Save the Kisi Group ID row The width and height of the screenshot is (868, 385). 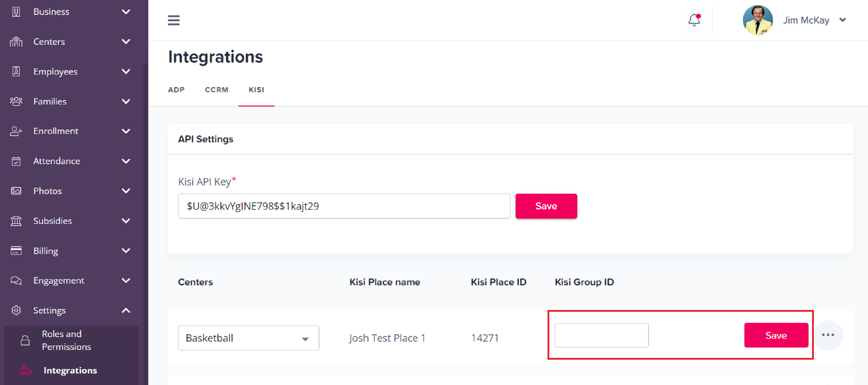pyautogui.click(x=776, y=335)
